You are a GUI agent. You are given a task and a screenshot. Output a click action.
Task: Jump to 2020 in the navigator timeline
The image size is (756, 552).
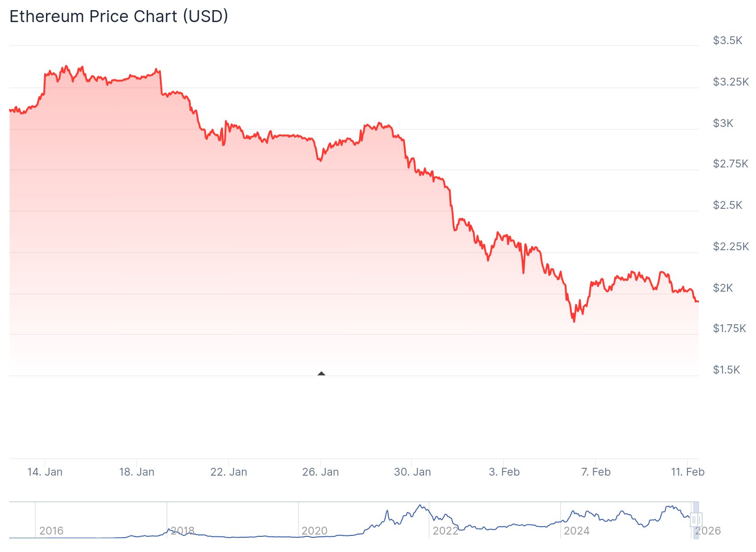pos(314,531)
